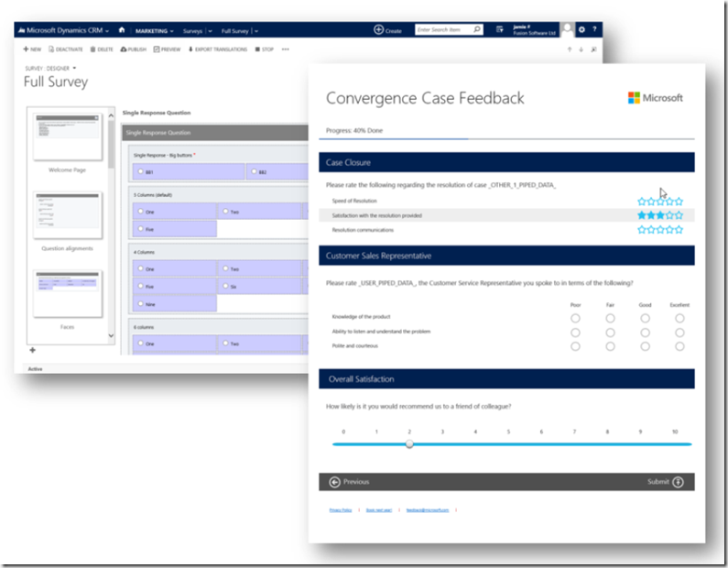Image resolution: width=728 pixels, height=568 pixels.
Task: Click the survey progress bar
Action: pyautogui.click(x=506, y=138)
